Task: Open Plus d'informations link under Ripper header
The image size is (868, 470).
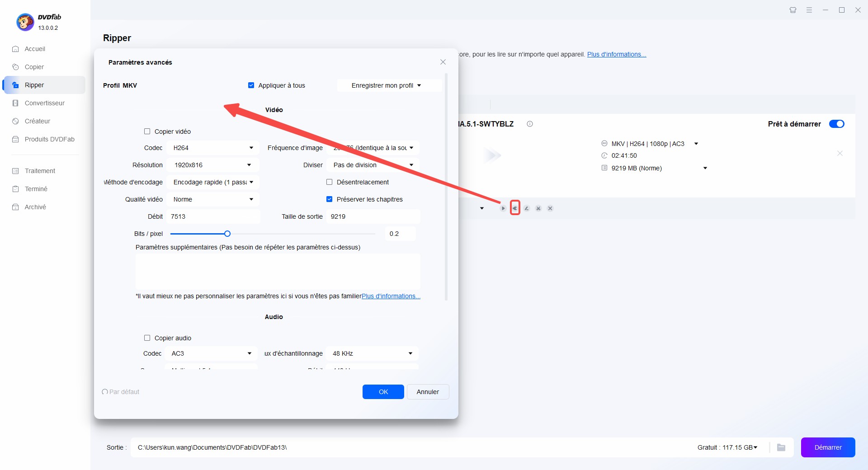Action: [617, 54]
